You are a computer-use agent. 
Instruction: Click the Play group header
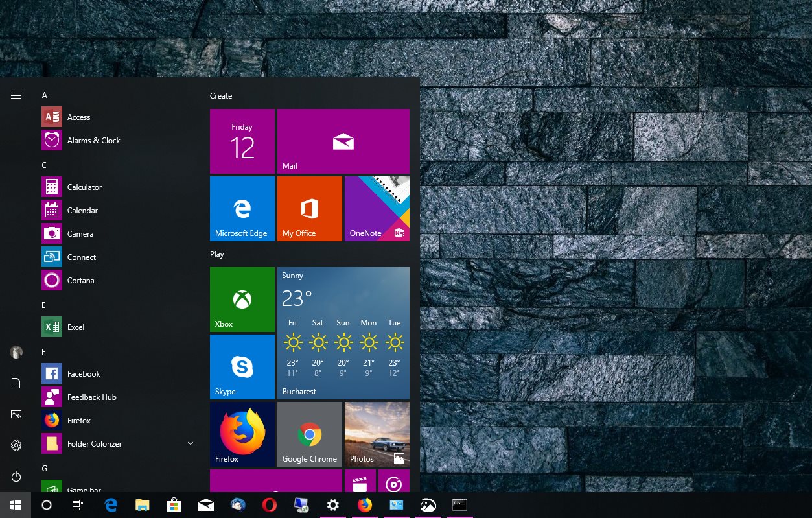(x=217, y=254)
